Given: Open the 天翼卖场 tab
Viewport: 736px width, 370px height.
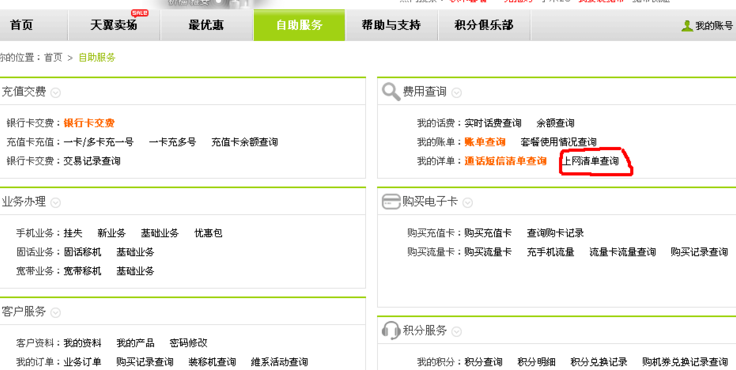Looking at the screenshot, I should click(x=114, y=25).
